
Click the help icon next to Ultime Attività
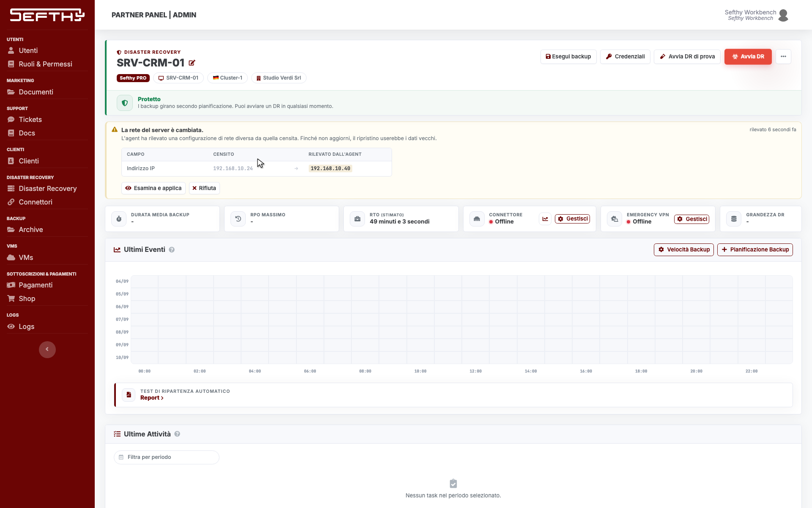(x=177, y=434)
